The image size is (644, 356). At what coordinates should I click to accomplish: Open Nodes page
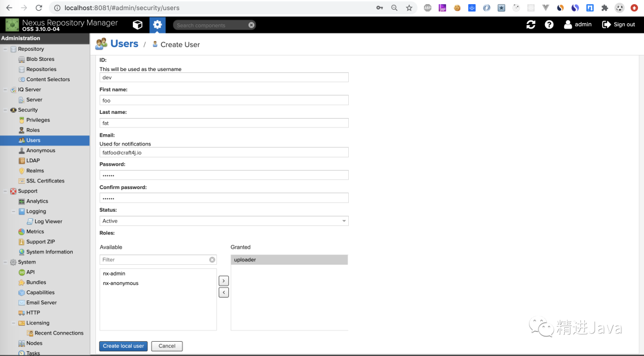(x=34, y=343)
